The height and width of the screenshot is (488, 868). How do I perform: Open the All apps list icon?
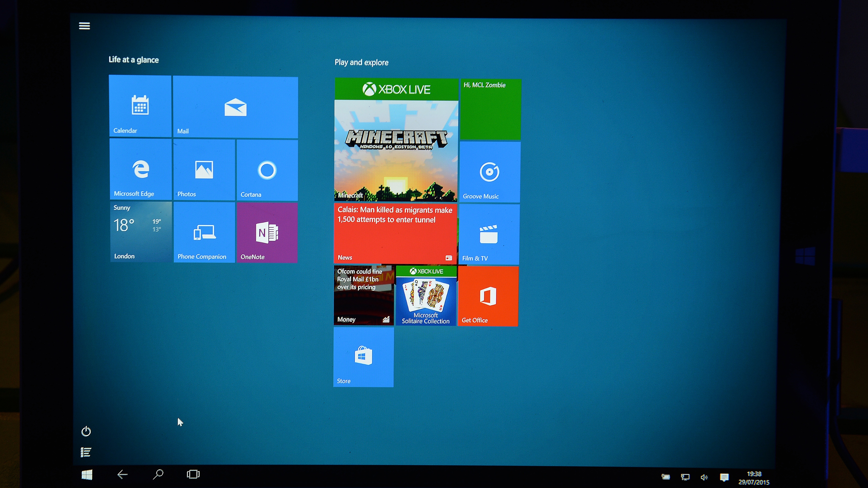(x=86, y=452)
